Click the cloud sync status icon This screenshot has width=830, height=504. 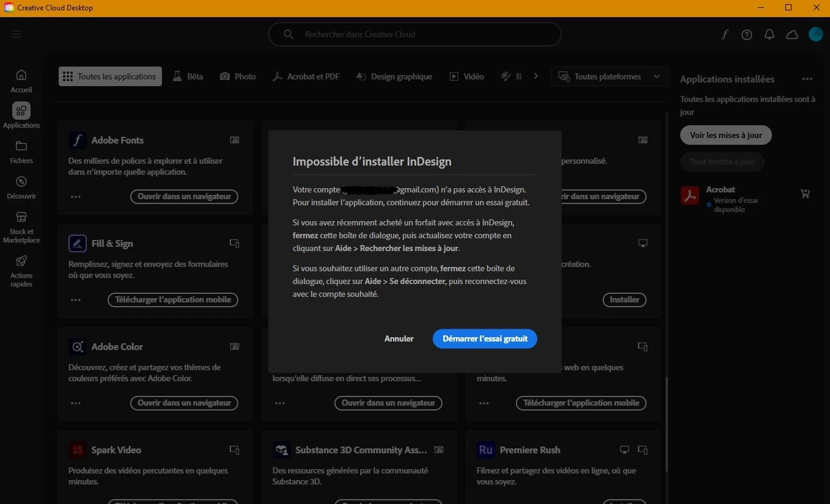click(792, 35)
